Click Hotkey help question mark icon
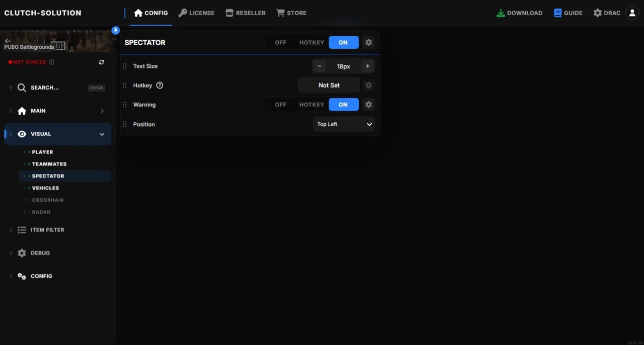The image size is (644, 345). 160,85
